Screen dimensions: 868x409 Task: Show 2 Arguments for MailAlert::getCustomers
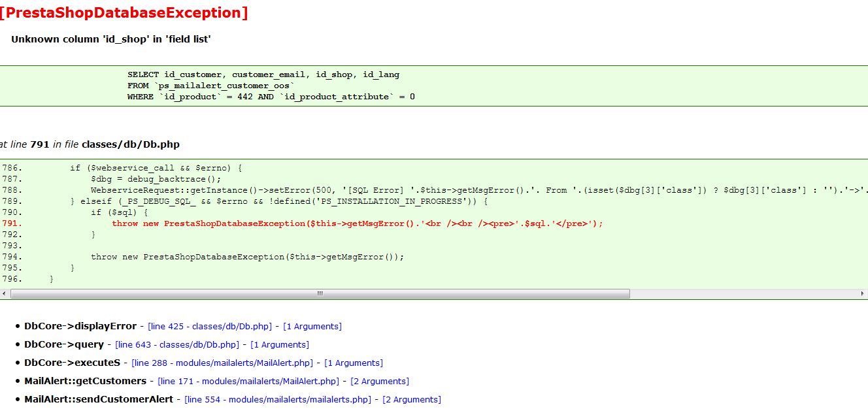380,381
